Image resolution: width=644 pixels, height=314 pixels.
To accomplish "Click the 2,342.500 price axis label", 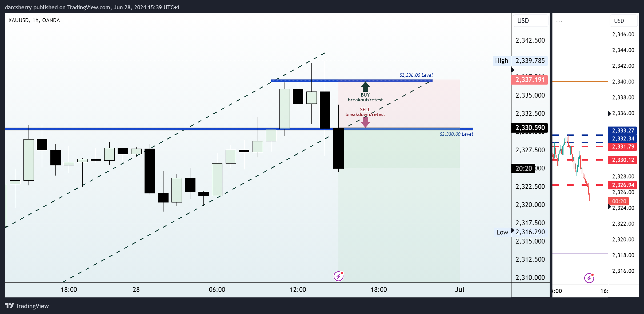I will (530, 41).
